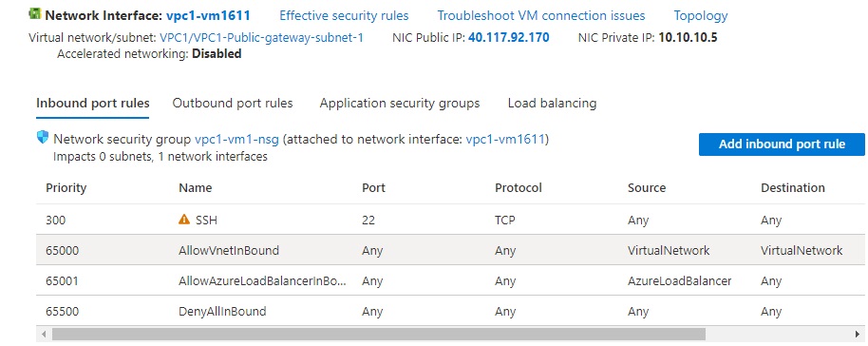Open the Load balancing tab
868x346 pixels.
click(x=552, y=103)
